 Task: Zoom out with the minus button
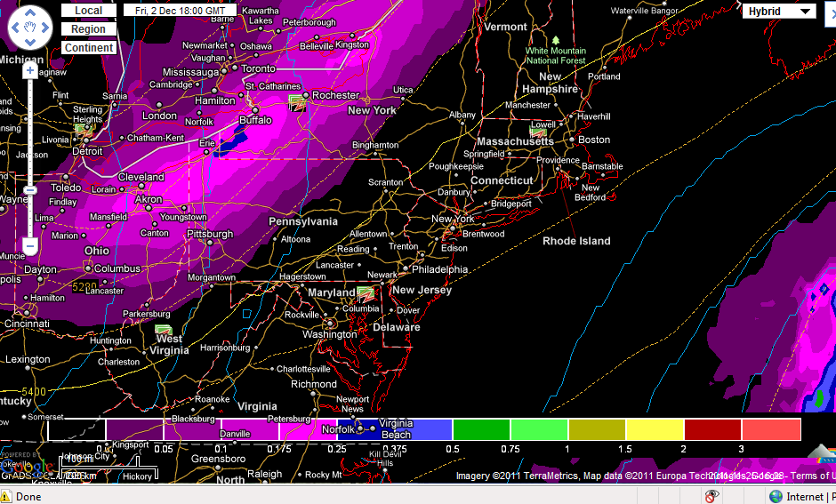pyautogui.click(x=30, y=246)
